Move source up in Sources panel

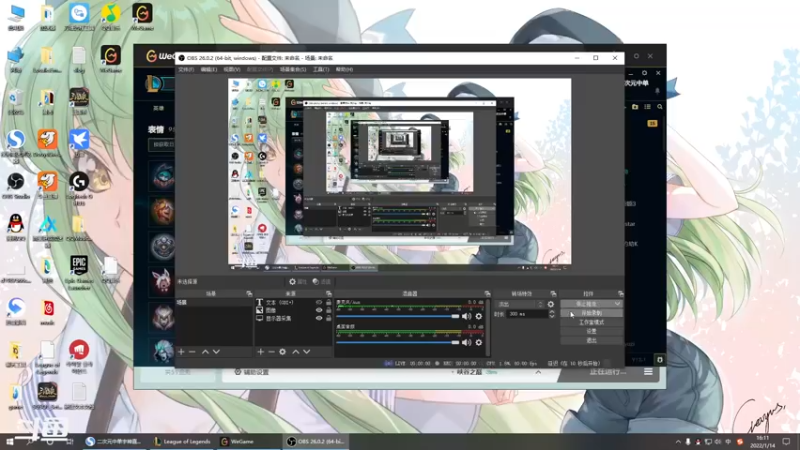295,352
